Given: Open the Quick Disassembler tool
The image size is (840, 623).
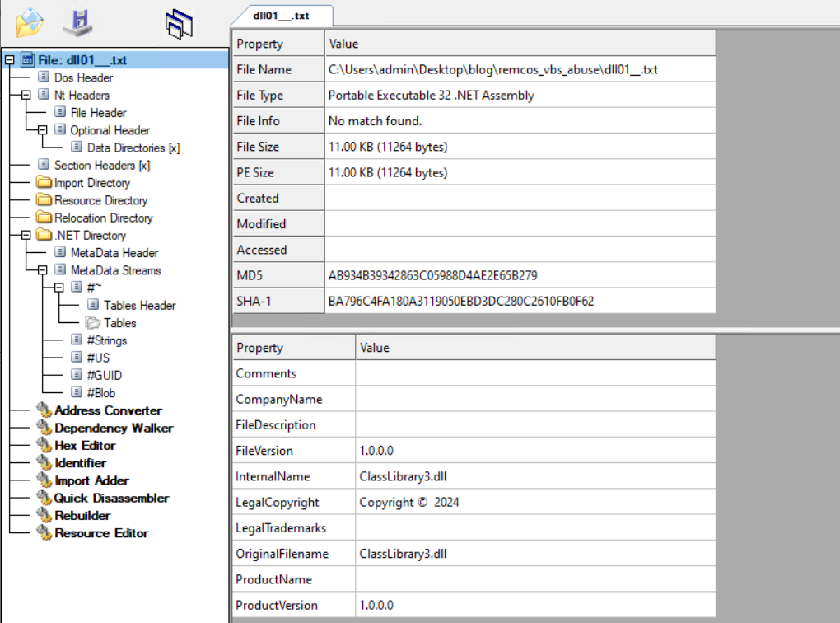Looking at the screenshot, I should tap(111, 499).
